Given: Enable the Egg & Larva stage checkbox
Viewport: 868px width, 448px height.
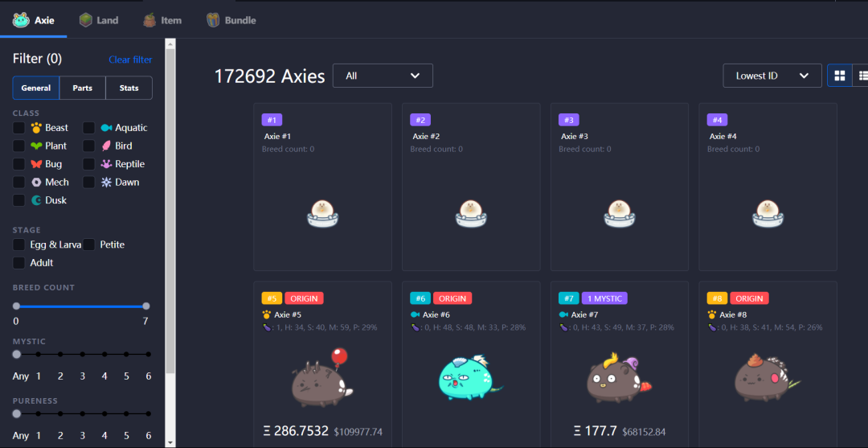Looking at the screenshot, I should pyautogui.click(x=18, y=245).
